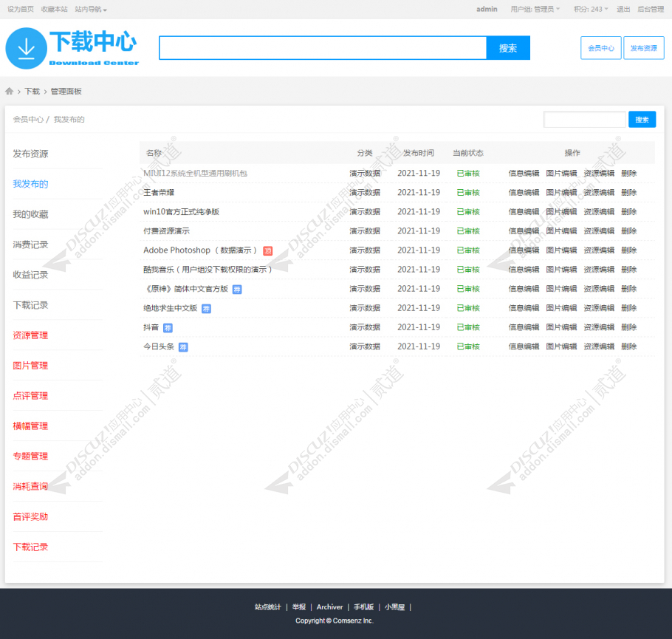This screenshot has width=672, height=639.
Task: Click 图片编辑 for win10官方正式纯净版 row
Action: click(x=561, y=212)
